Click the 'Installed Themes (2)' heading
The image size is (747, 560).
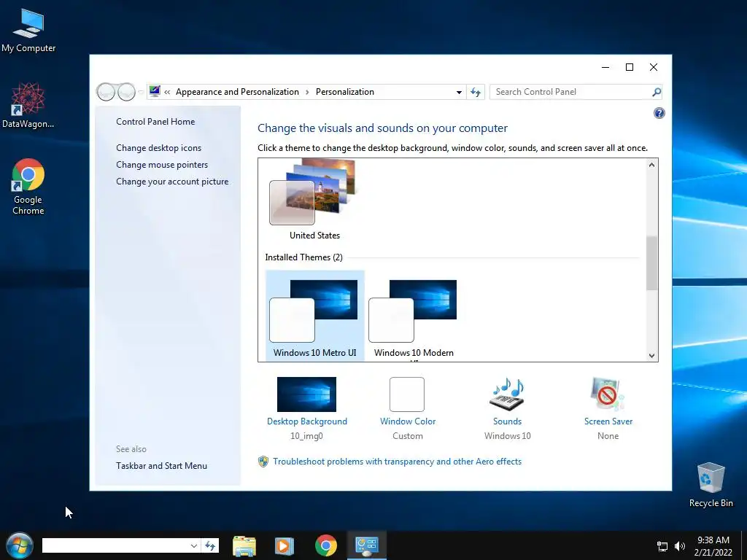pyautogui.click(x=303, y=257)
